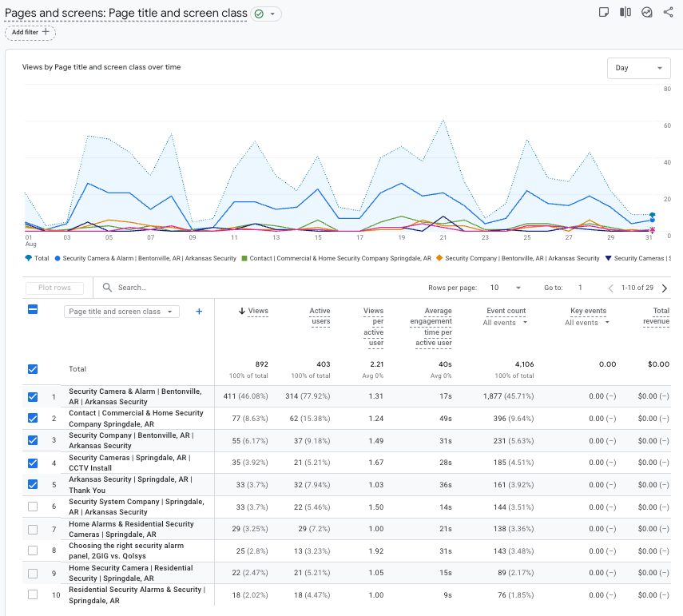Click the report status green check icon

point(260,14)
